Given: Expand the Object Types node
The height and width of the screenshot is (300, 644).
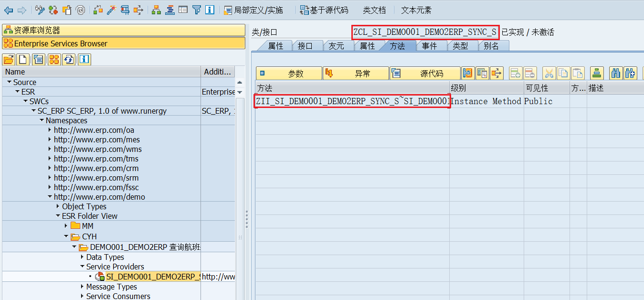Looking at the screenshot, I should (x=58, y=206).
